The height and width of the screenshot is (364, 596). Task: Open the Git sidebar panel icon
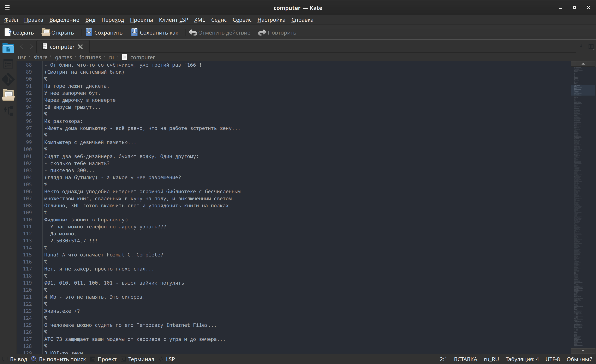pyautogui.click(x=8, y=79)
